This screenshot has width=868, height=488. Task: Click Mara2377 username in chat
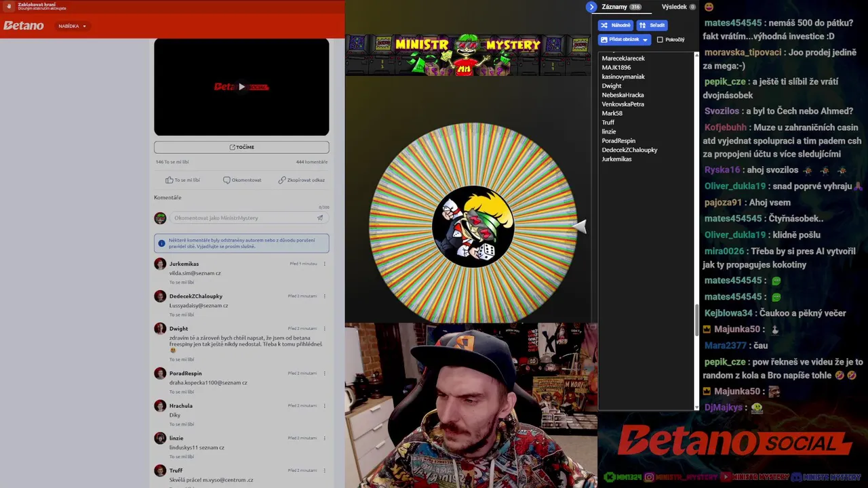(x=725, y=346)
